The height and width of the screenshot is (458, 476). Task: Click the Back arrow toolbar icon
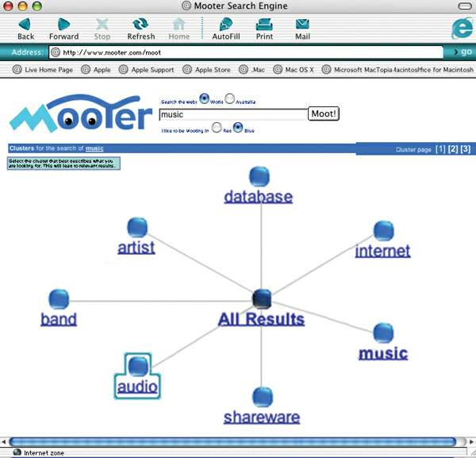25,25
